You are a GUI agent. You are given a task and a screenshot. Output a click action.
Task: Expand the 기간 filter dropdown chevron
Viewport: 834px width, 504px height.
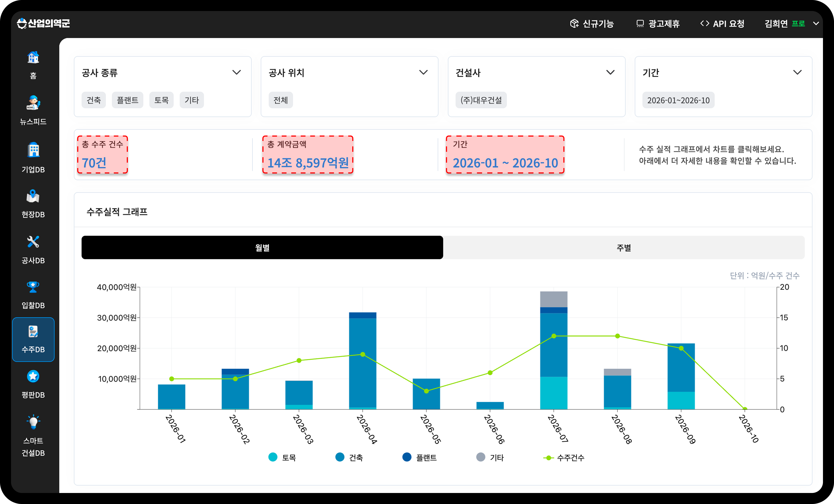(797, 72)
